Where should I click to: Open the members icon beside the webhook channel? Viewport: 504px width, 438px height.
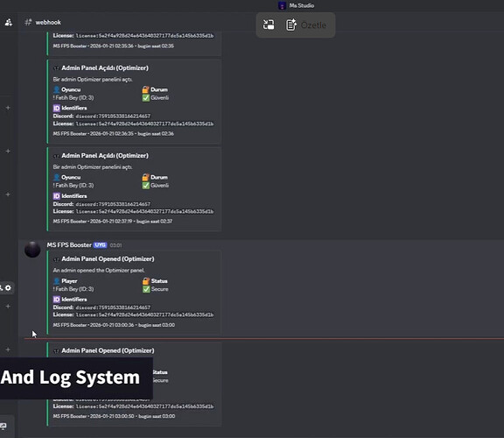click(x=9, y=22)
